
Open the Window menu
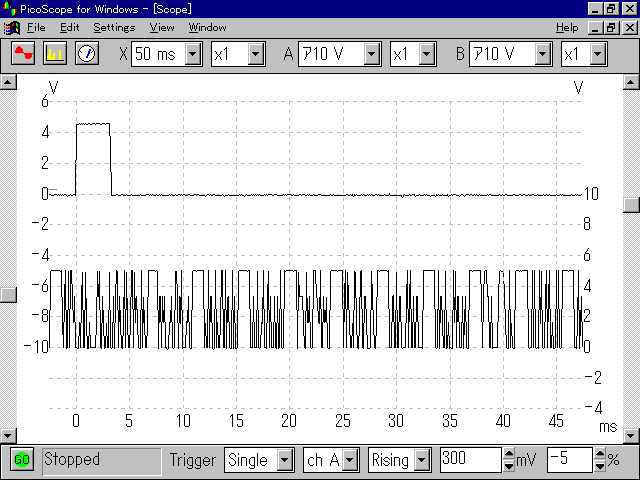[207, 28]
